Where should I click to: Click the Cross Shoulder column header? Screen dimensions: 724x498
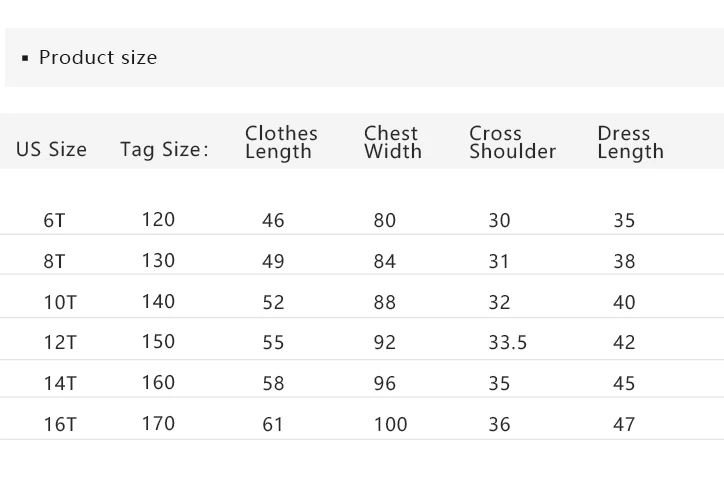coord(513,142)
